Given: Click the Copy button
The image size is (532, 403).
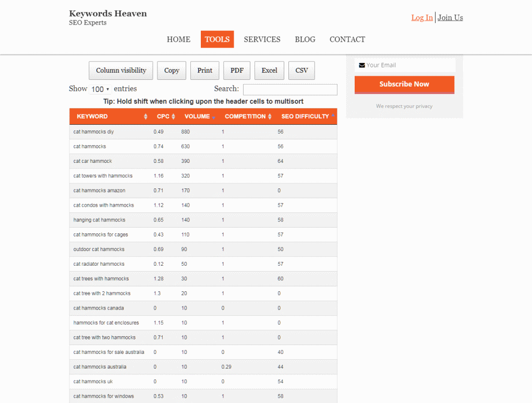Looking at the screenshot, I should pyautogui.click(x=172, y=70).
